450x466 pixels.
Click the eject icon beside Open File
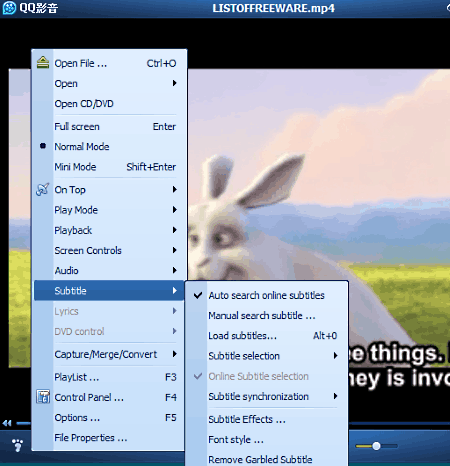43,62
